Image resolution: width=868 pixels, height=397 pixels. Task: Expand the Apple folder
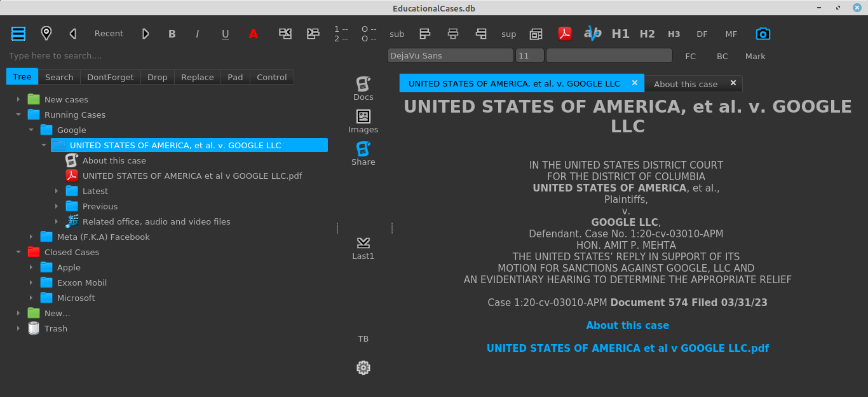[x=31, y=267]
